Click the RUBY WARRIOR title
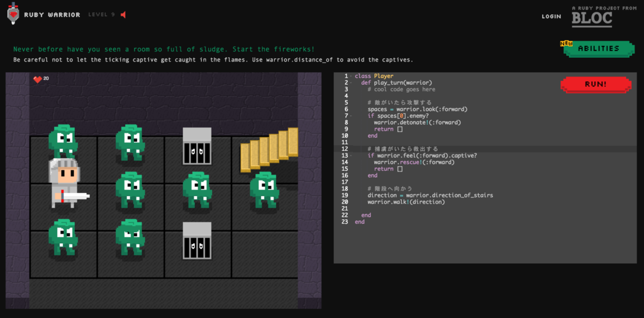Screen dimensions: 644x318 52,15
